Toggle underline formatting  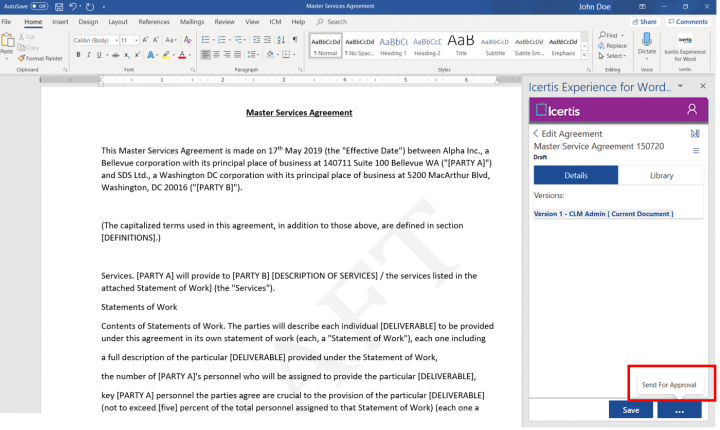99,55
